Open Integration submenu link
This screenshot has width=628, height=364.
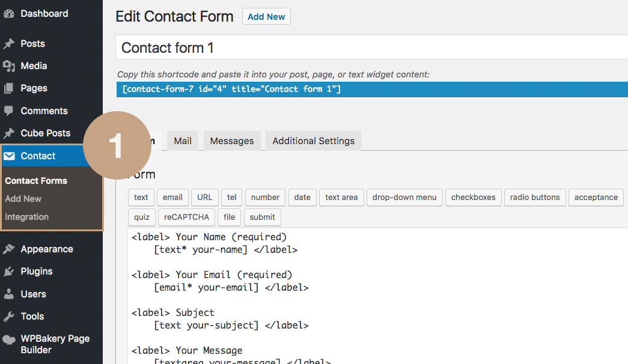click(x=27, y=217)
